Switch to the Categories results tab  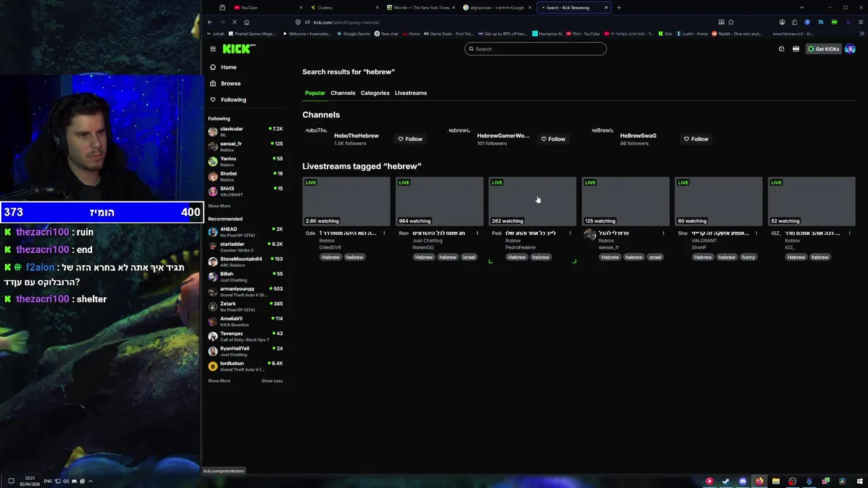coord(375,93)
